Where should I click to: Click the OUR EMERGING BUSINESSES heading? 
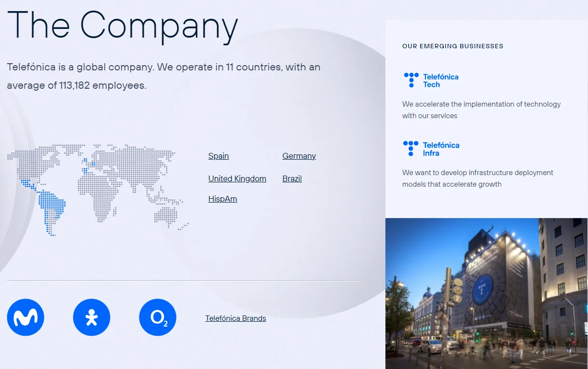pos(452,46)
